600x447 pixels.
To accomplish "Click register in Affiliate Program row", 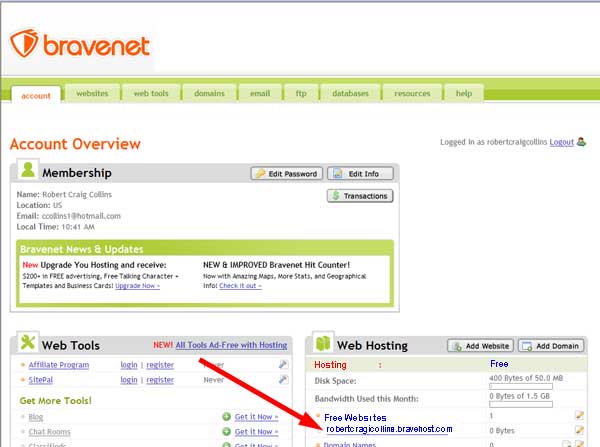I will click(x=160, y=365).
